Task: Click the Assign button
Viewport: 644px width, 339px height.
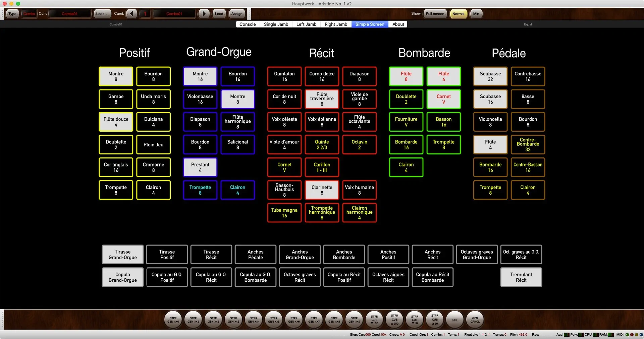Action: pos(237,14)
